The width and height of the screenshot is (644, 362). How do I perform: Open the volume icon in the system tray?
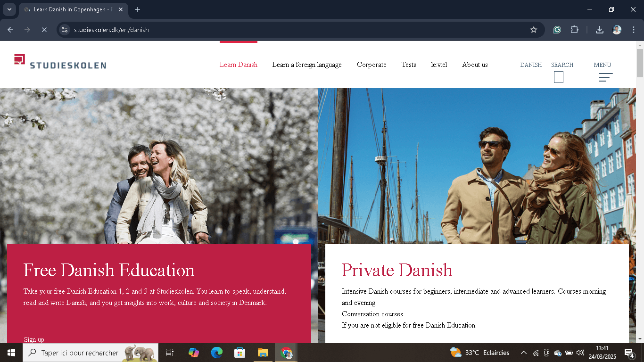click(579, 353)
